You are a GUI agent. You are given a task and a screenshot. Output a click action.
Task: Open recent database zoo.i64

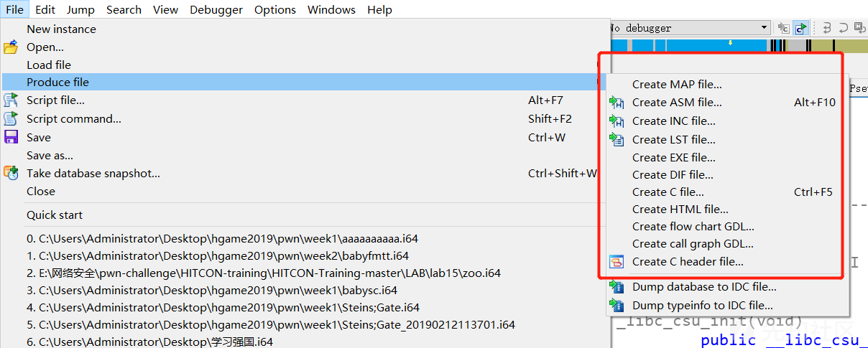coord(269,273)
